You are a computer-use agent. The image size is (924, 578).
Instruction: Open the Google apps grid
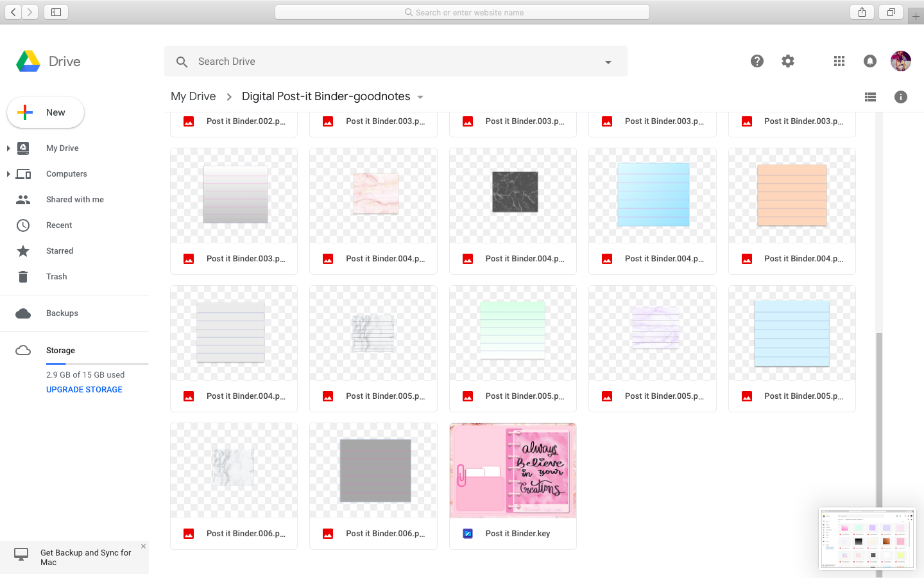click(839, 61)
